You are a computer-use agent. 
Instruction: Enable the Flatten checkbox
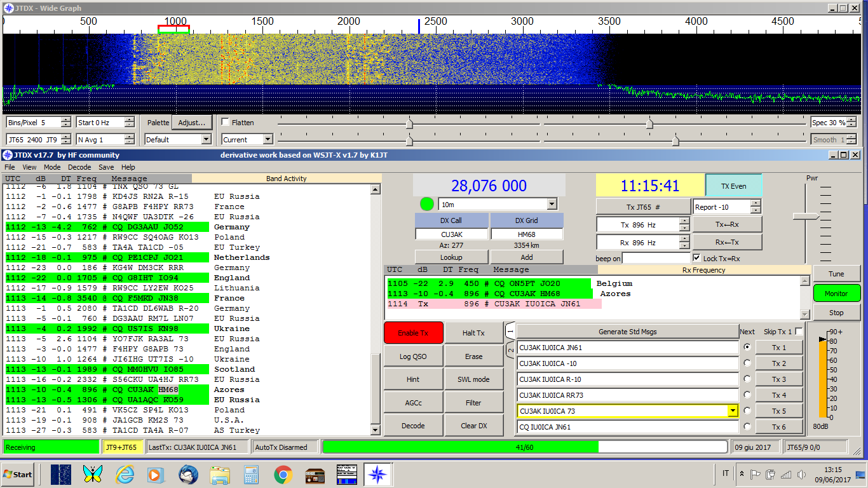(226, 123)
